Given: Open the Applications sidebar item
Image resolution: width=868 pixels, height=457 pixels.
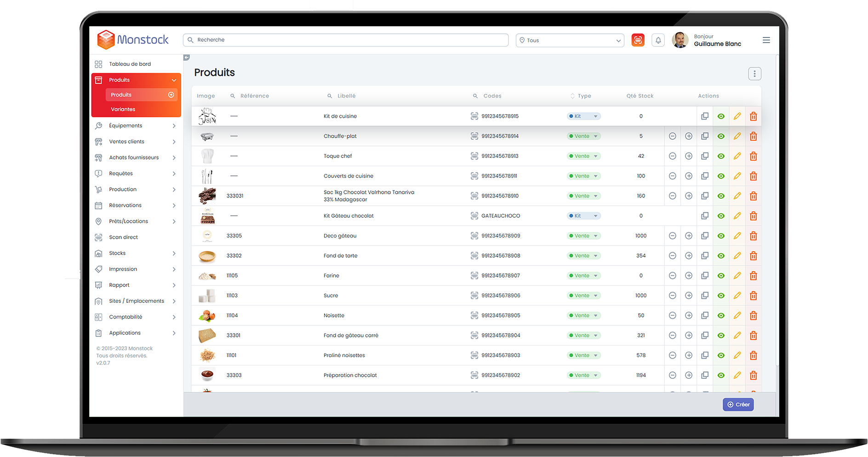Looking at the screenshot, I should (x=136, y=333).
